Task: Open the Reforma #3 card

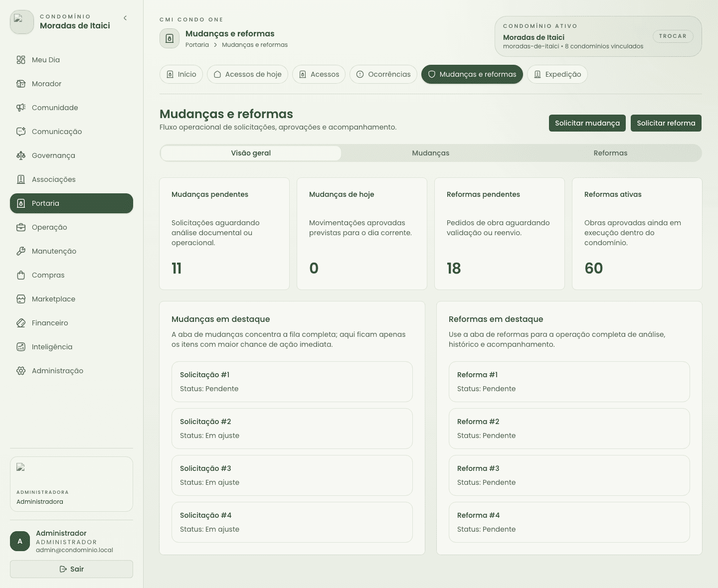Action: [x=569, y=475]
